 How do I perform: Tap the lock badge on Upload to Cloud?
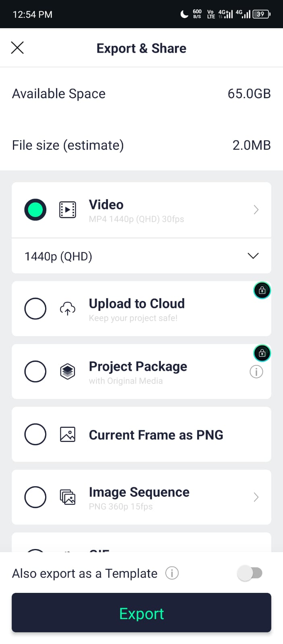[x=262, y=290]
